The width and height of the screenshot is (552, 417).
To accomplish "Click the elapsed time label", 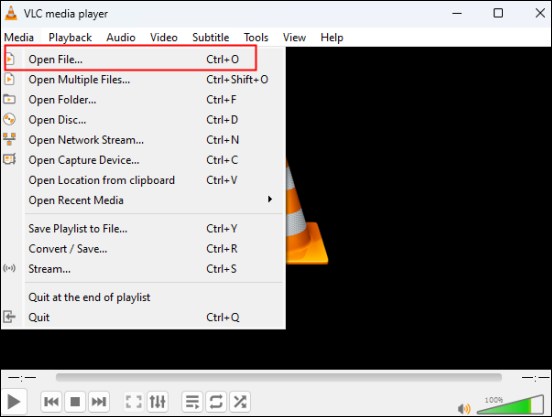I will point(22,378).
